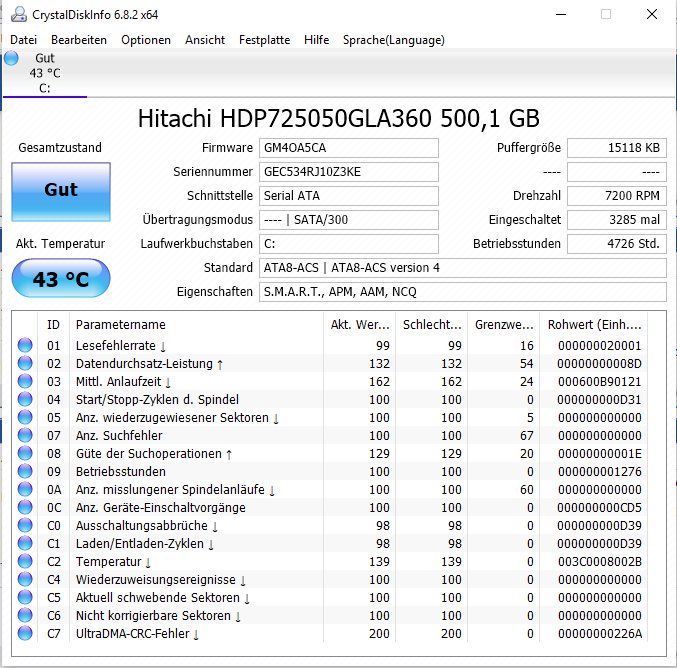677x668 pixels.
Task: Open the Datei menu
Action: pos(23,40)
